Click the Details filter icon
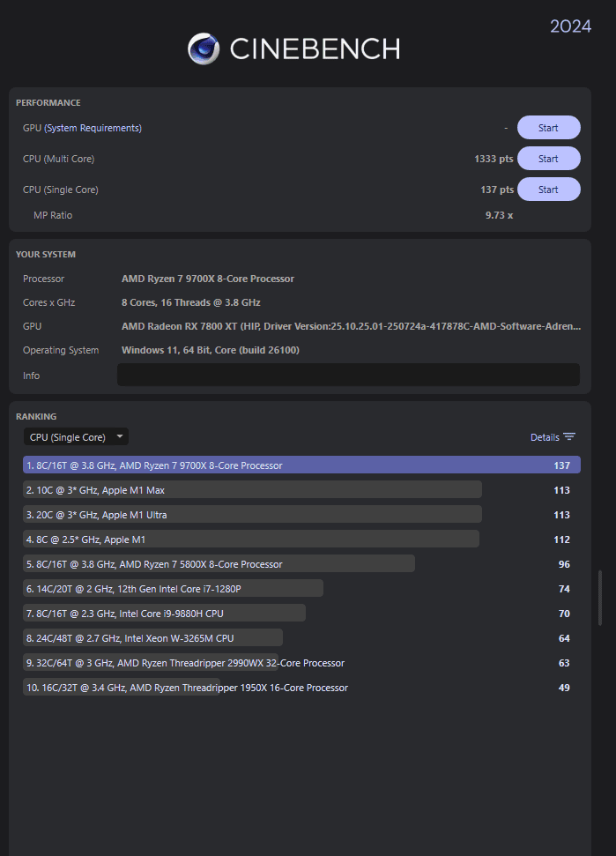This screenshot has width=616, height=856. [569, 436]
